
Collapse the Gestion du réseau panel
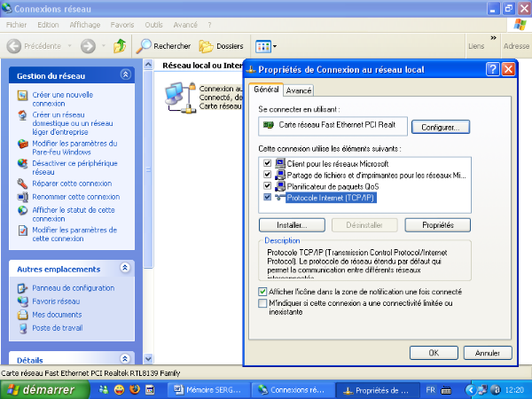[126, 74]
